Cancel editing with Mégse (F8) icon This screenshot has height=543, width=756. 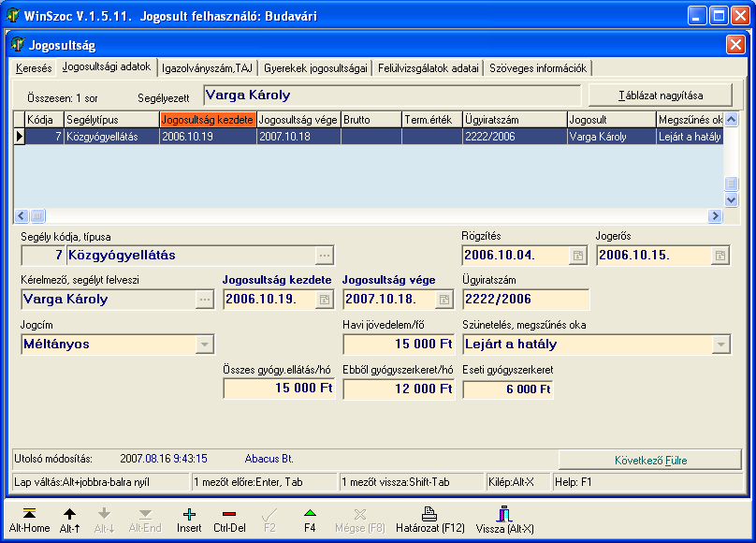point(360,515)
